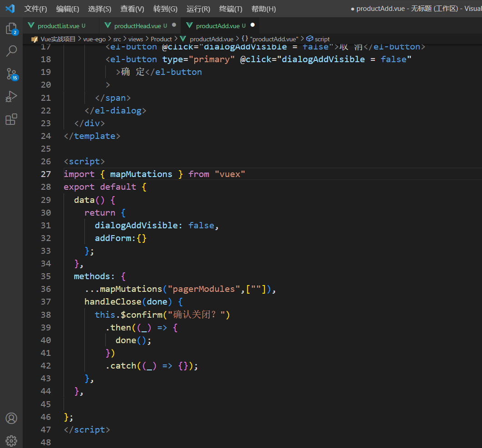482x448 pixels.
Task: Open the Manage gear settings icon
Action: click(x=11, y=441)
